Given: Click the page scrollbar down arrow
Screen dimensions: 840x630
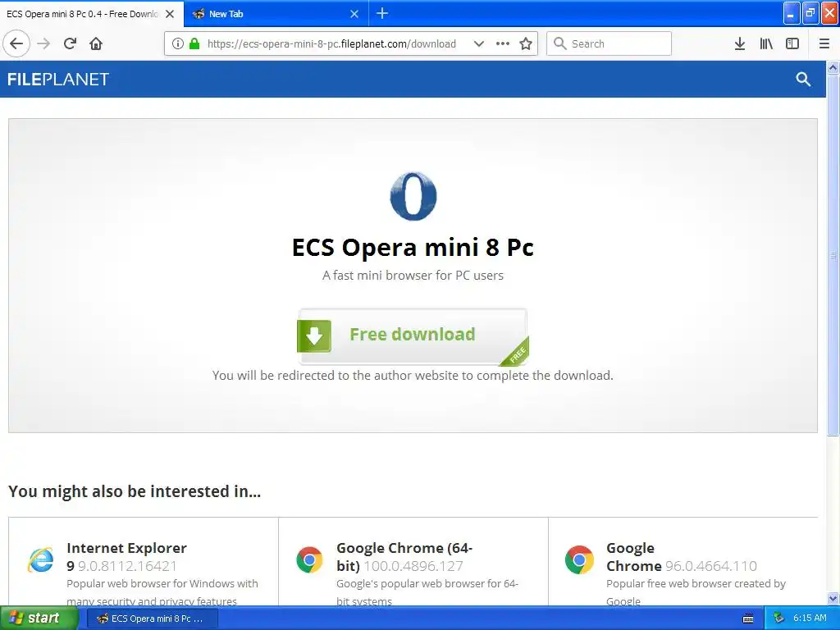Looking at the screenshot, I should click(833, 598).
